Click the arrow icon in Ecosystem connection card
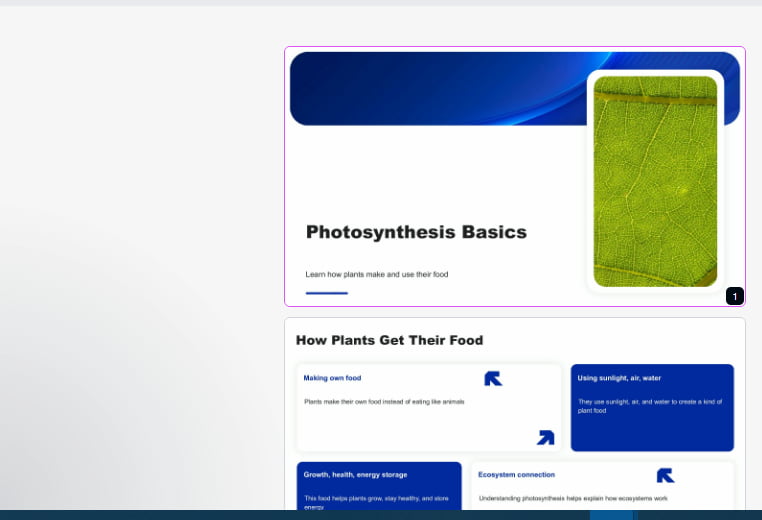Screen dimensions: 762x520 tap(665, 475)
